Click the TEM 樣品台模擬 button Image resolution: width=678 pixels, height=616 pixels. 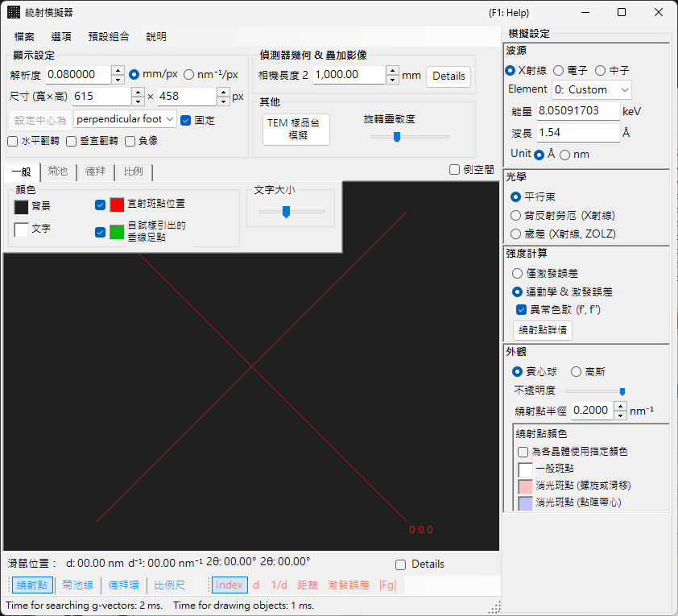click(296, 130)
